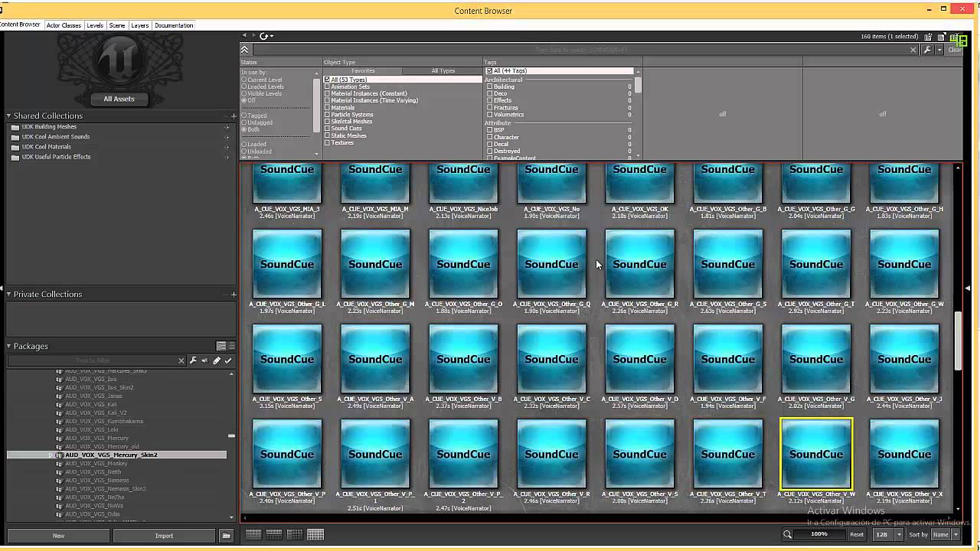This screenshot has height=551, width=980.
Task: Click the open-folder icon next to Import
Action: coord(226,536)
